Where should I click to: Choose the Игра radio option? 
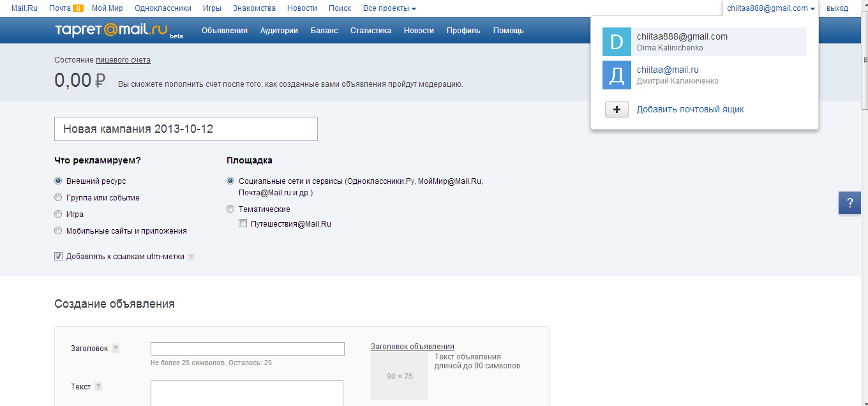[58, 214]
